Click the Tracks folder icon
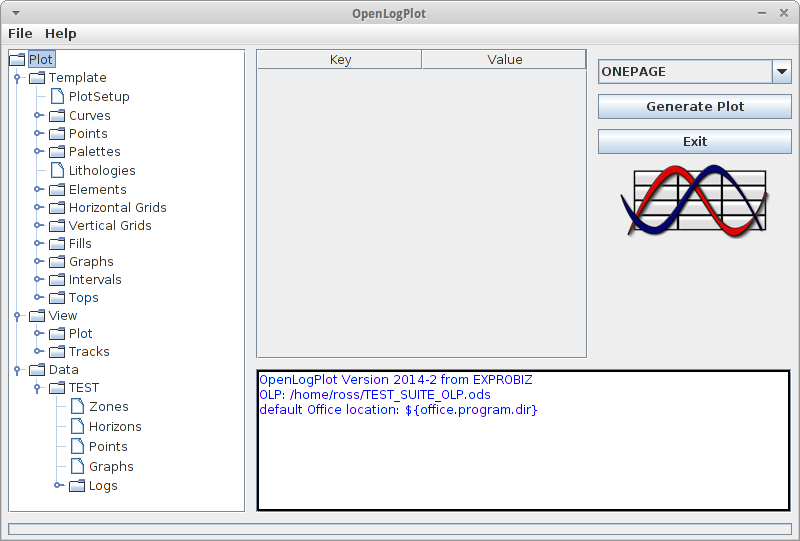This screenshot has width=800, height=541. pos(57,352)
